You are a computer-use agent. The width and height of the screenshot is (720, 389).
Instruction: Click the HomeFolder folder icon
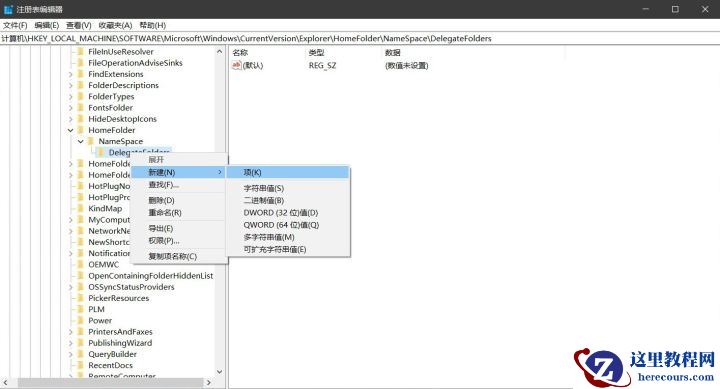click(x=81, y=130)
